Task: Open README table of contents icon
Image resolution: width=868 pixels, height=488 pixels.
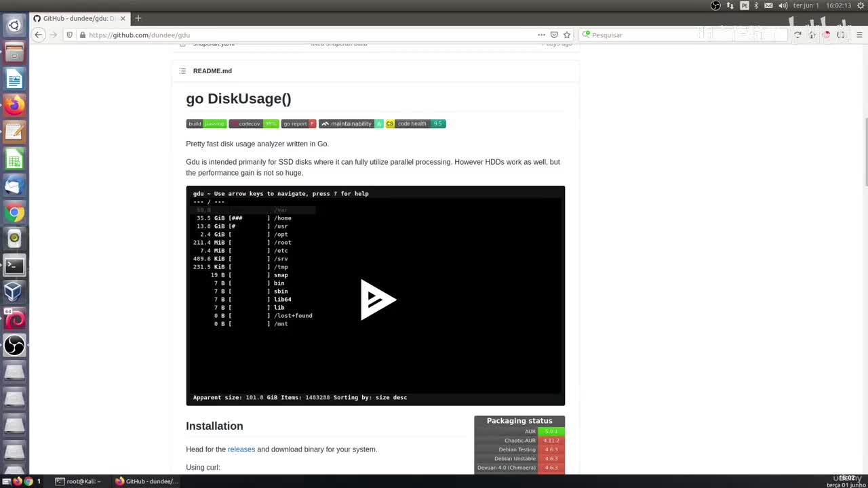Action: [x=182, y=70]
